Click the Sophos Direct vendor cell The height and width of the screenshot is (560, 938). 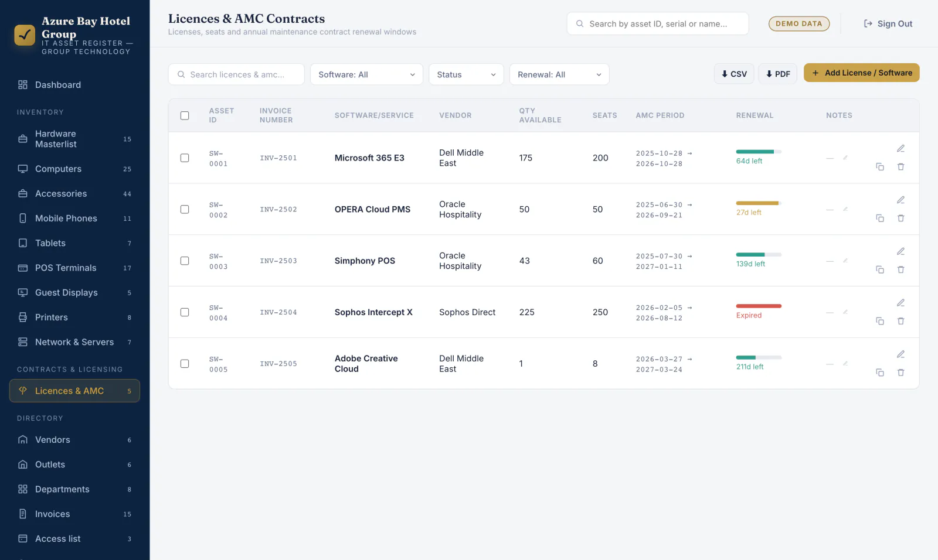coord(467,312)
